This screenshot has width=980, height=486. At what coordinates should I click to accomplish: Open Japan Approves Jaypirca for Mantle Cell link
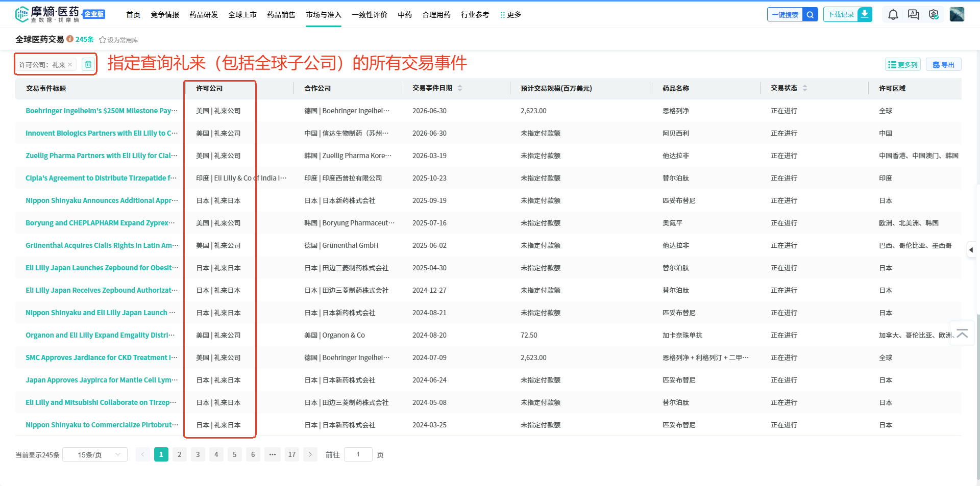pos(102,380)
